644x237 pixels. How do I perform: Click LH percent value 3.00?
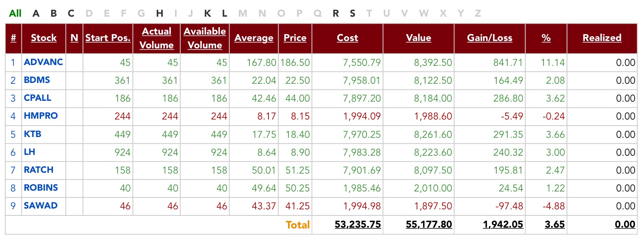[555, 152]
